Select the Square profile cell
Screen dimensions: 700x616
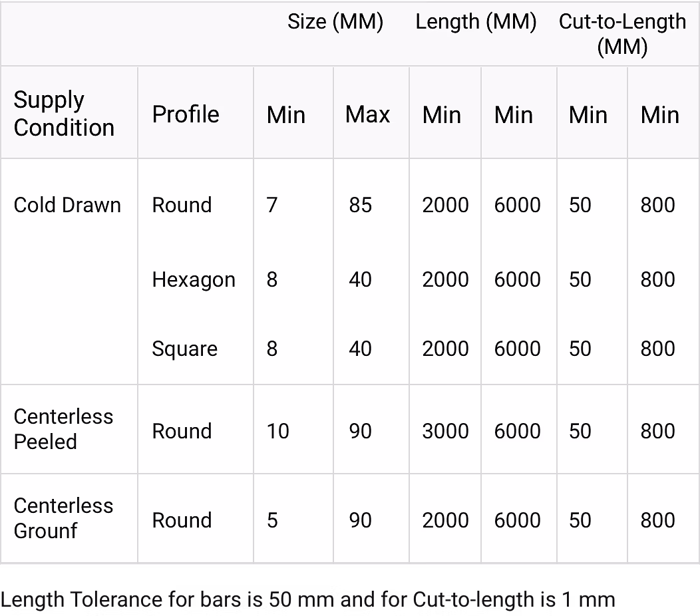(x=184, y=349)
